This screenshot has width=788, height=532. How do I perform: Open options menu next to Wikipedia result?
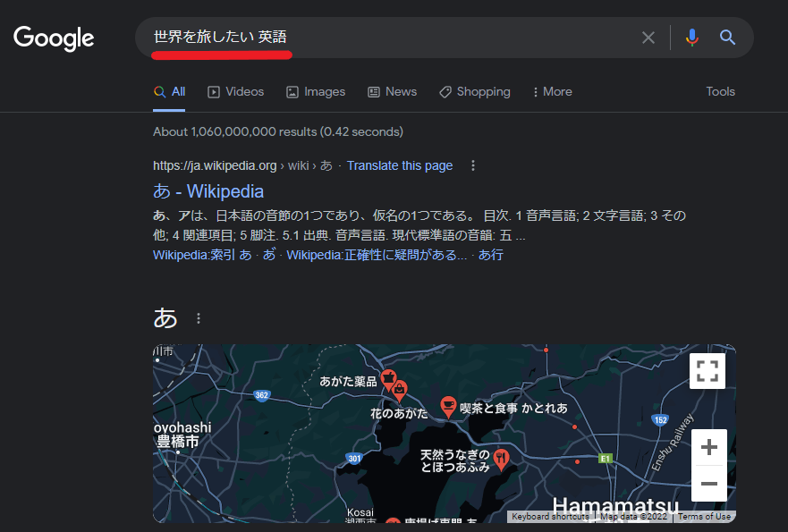pos(473,165)
